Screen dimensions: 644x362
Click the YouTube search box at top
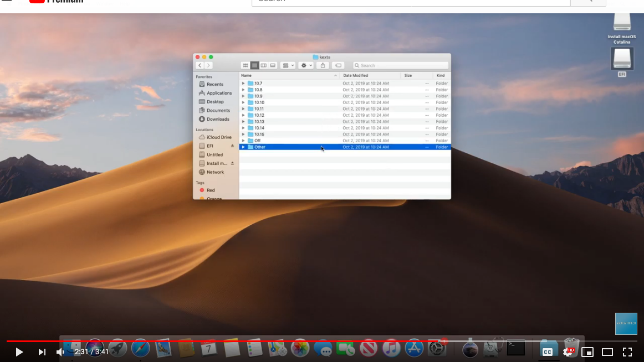point(411,2)
